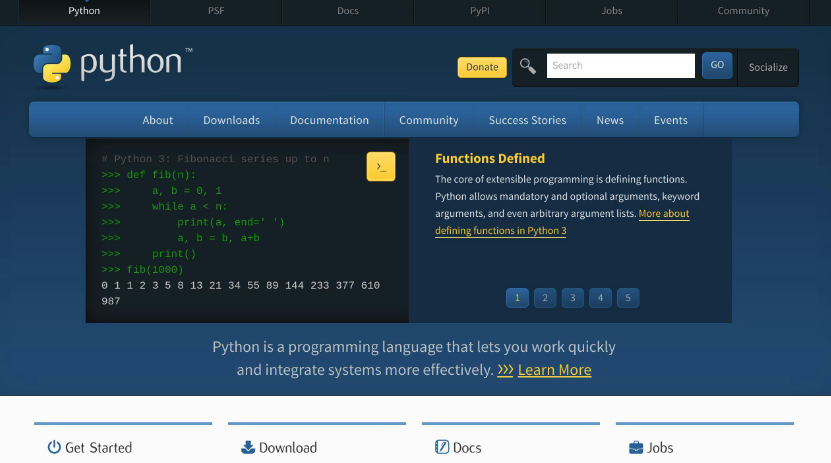Image resolution: width=831 pixels, height=463 pixels.
Task: Click the comment '# Python 3: Fibonacci series up to n'
Action: point(215,159)
